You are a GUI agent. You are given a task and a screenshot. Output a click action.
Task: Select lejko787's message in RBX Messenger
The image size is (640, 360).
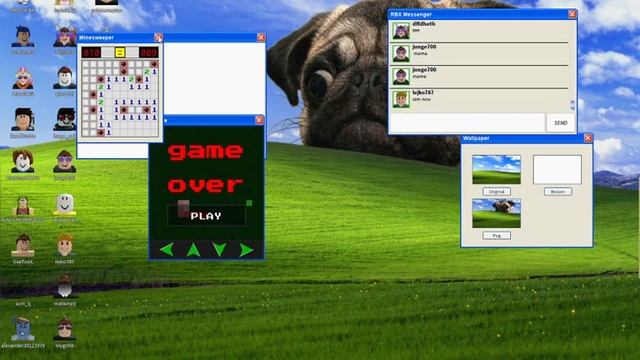point(480,100)
